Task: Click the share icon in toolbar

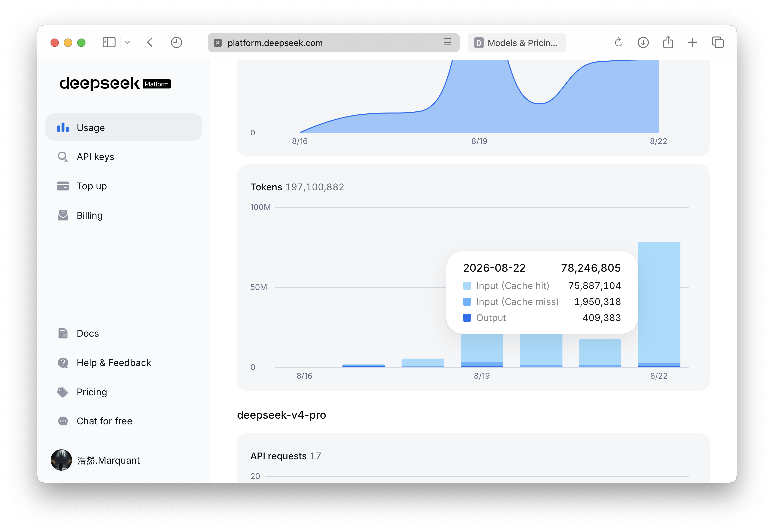Action: pos(668,42)
